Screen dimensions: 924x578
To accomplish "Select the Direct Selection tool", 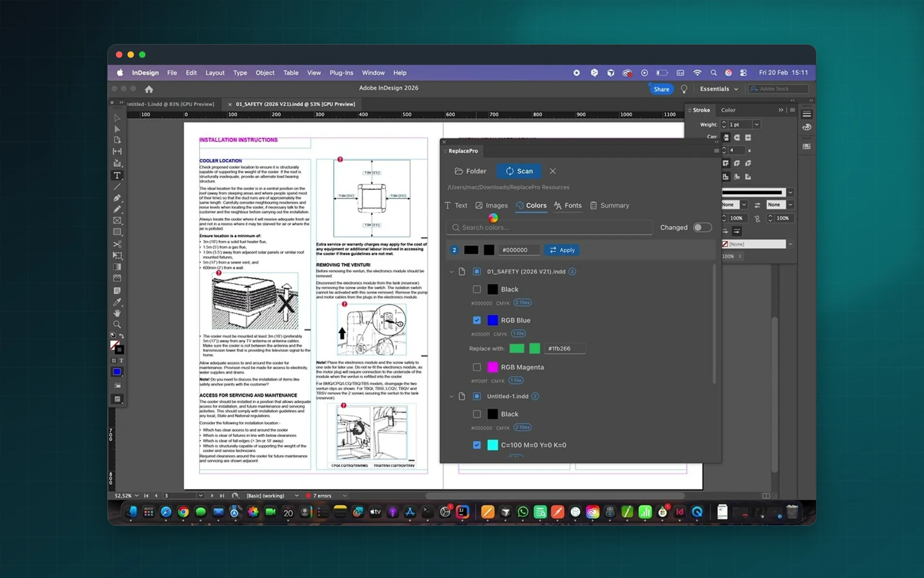I will [117, 129].
